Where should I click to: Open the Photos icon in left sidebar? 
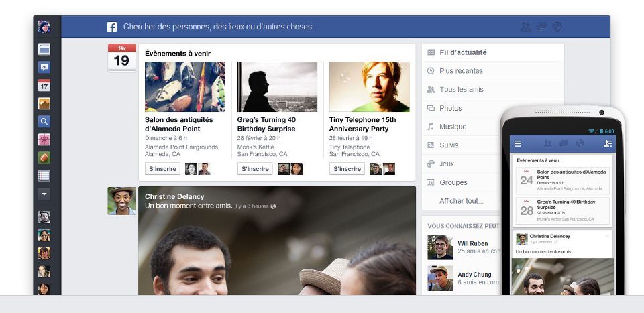[x=44, y=103]
